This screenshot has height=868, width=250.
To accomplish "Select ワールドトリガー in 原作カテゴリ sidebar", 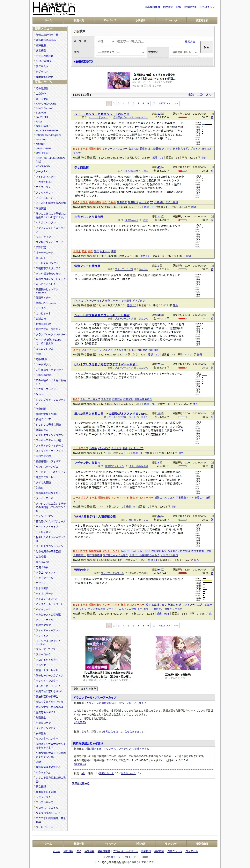I will click(x=46, y=827).
